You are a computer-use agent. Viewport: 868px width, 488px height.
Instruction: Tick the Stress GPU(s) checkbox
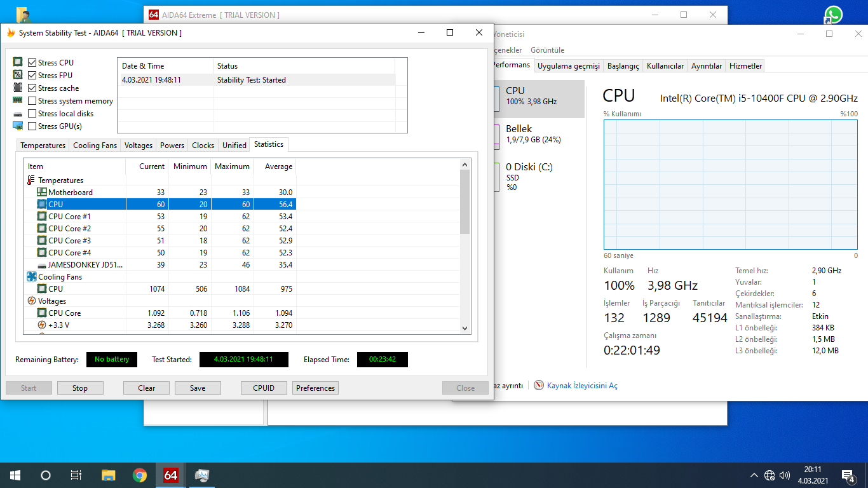[x=32, y=126]
